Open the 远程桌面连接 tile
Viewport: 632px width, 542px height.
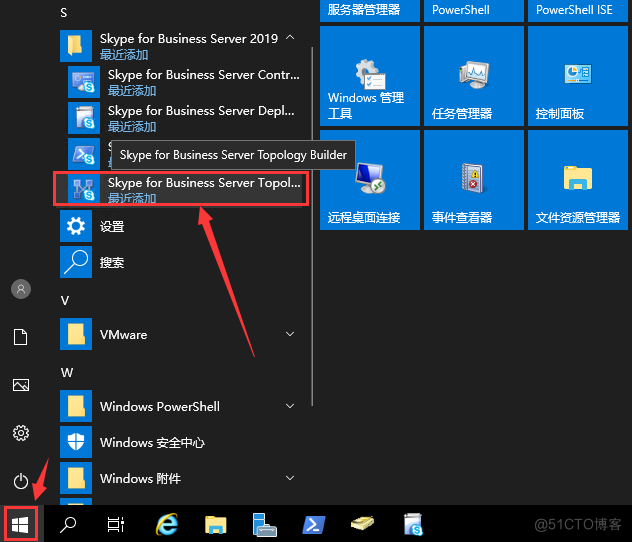coord(370,180)
